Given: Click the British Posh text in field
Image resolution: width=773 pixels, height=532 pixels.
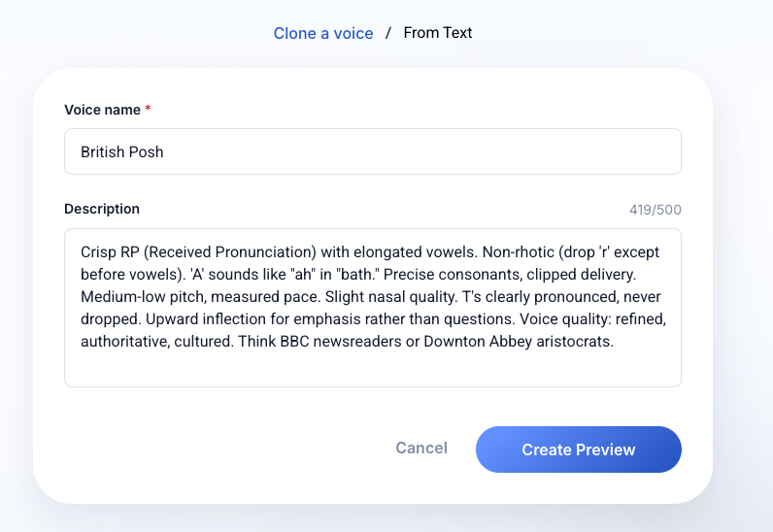Looking at the screenshot, I should [121, 151].
